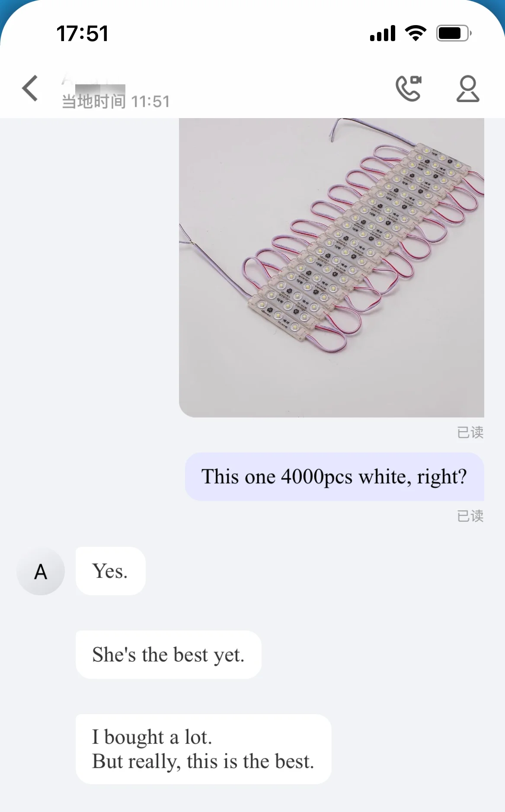Select the "This one 4000pcs white, right?" message
The height and width of the screenshot is (812, 505).
pos(335,477)
